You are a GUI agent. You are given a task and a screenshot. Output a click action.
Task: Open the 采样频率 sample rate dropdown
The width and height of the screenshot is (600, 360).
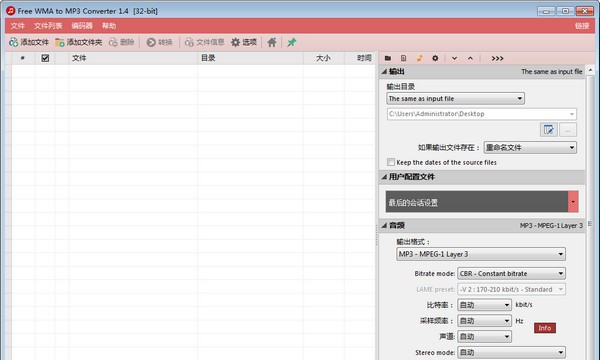[x=484, y=321]
